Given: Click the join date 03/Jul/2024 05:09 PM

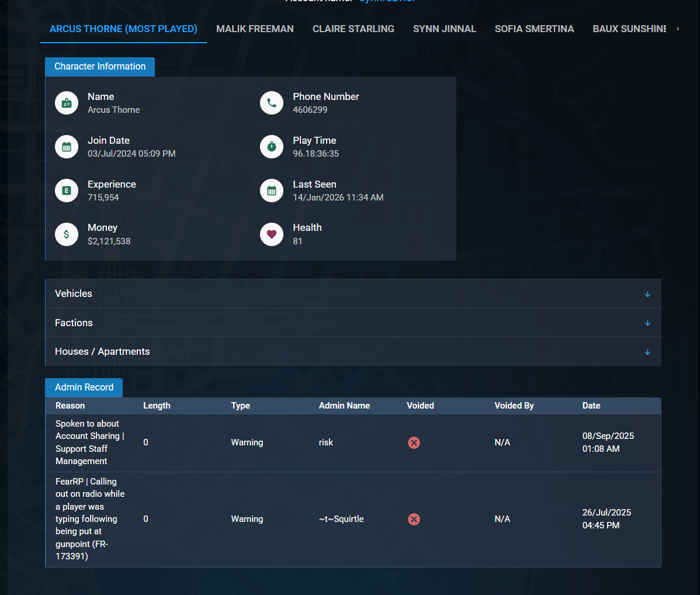Looking at the screenshot, I should (131, 154).
